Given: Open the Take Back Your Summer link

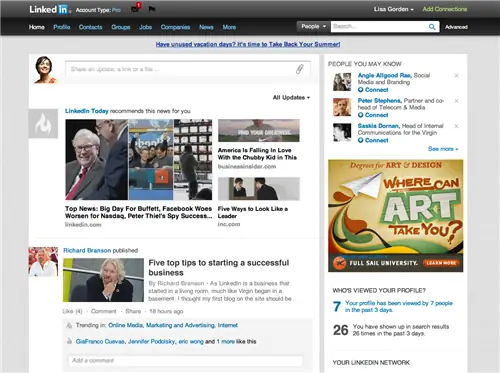Looking at the screenshot, I should pos(248,44).
